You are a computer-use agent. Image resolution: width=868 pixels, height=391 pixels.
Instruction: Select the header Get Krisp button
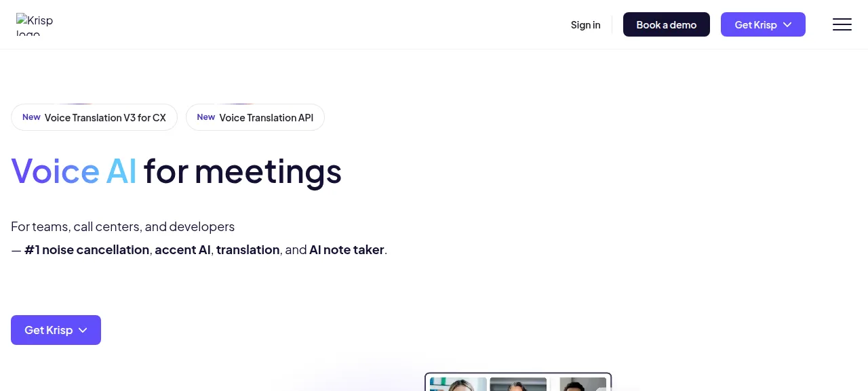tap(763, 24)
